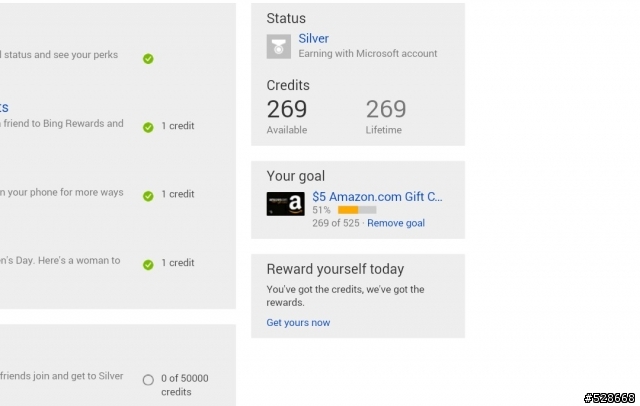Image resolution: width=640 pixels, height=406 pixels.
Task: Click the 'friends join and get to Silver' text
Action: coord(62,376)
